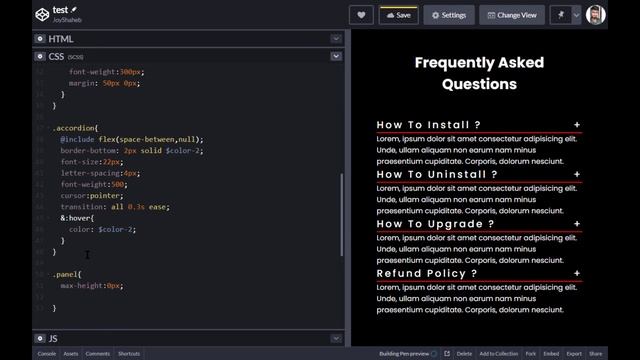The image size is (640, 360).
Task: Pin this pen icon
Action: tap(560, 15)
